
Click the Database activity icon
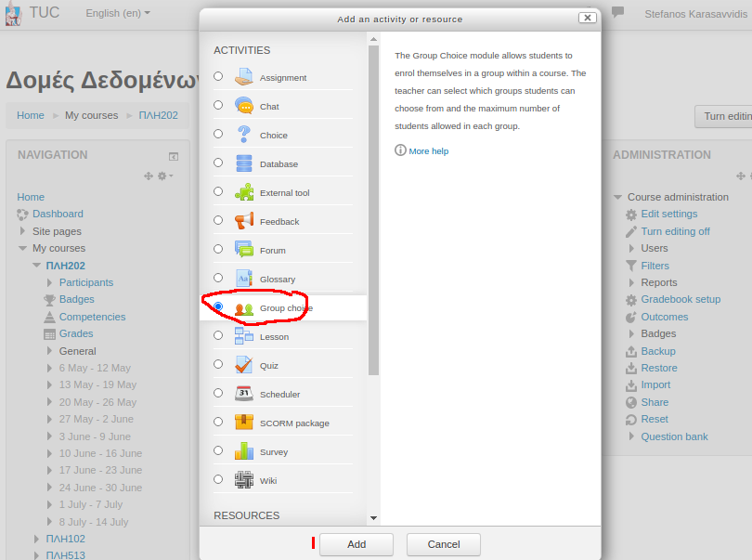click(244, 163)
